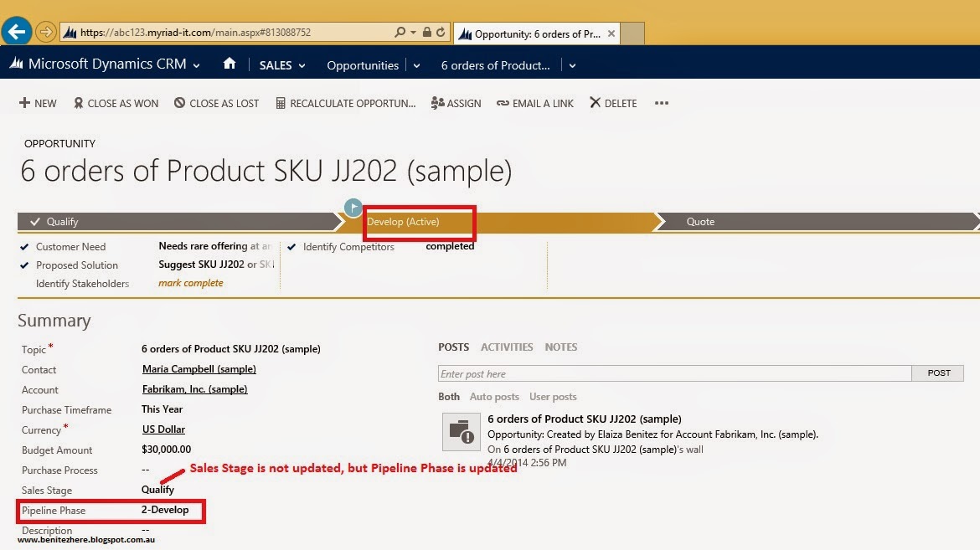
Task: Click the address bar URL field
Action: click(x=225, y=33)
